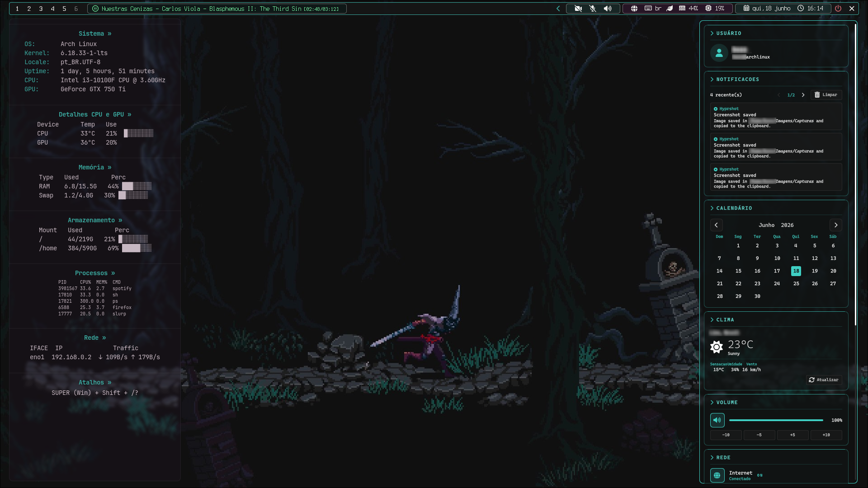Switch to workspace 2
Screen dimensions: 868x488
tap(29, 9)
